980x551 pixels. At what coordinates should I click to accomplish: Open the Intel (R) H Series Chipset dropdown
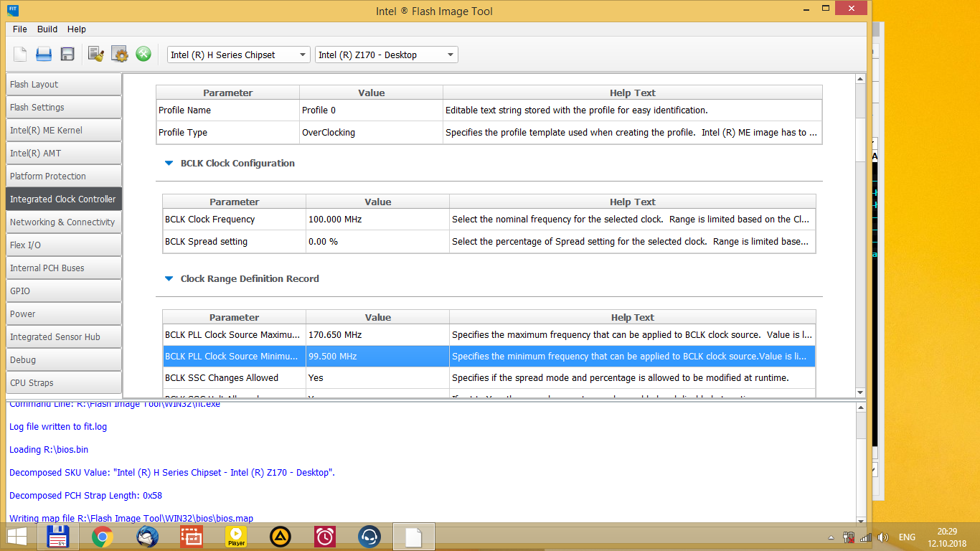[238, 55]
